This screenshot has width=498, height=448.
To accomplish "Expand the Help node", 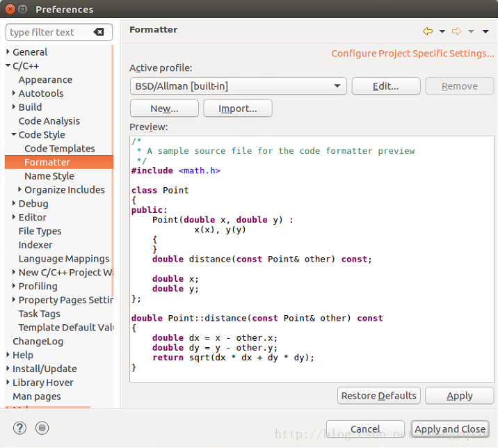I will click(x=8, y=354).
